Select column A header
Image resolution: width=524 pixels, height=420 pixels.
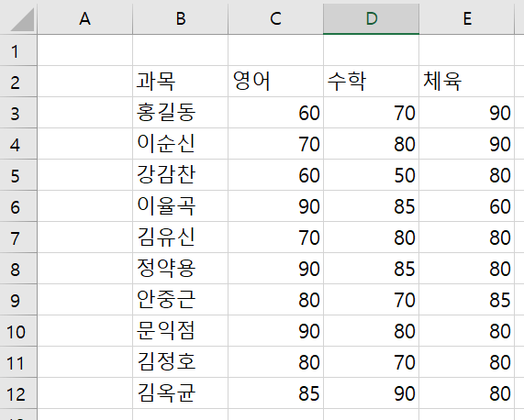point(84,18)
